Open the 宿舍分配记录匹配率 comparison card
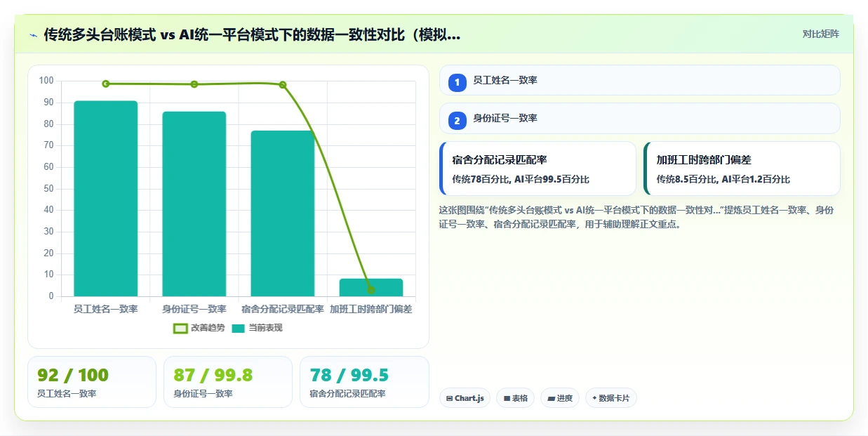Screen dimensions: 868x436 point(538,169)
